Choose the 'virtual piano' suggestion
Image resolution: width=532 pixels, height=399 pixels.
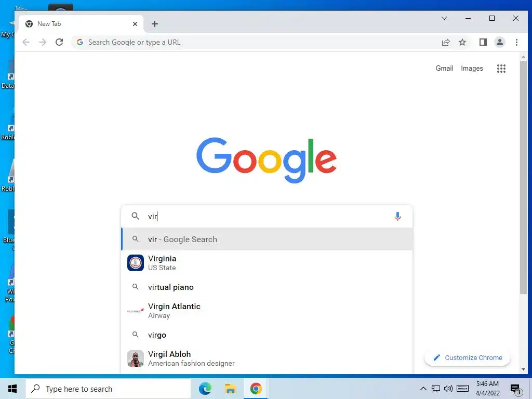click(x=267, y=287)
